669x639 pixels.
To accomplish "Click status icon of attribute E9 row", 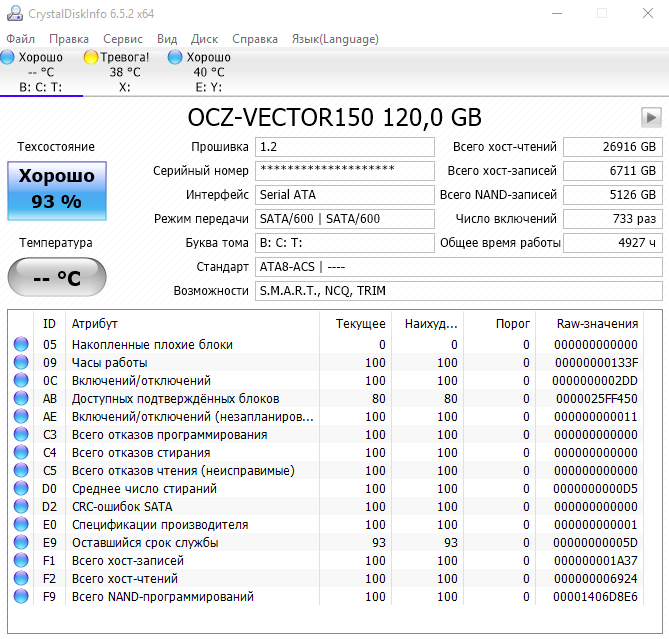I will [21, 542].
